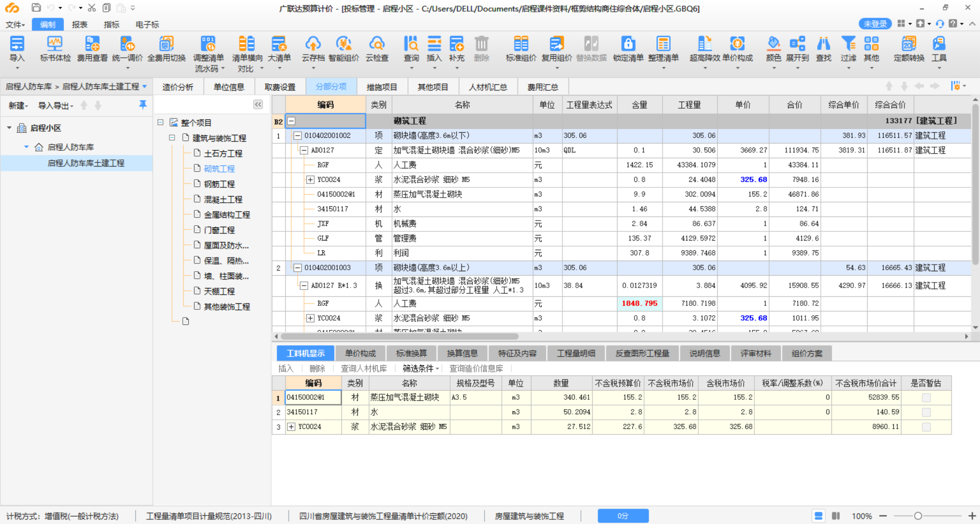Screen dimensions: 980x524
Task: Click the zoom in plus button
Action: click(x=972, y=516)
